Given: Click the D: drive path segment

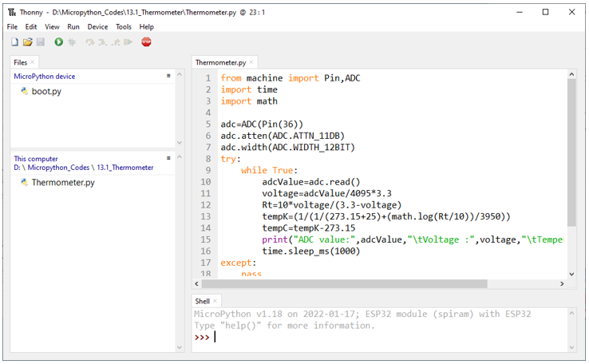Looking at the screenshot, I should pyautogui.click(x=17, y=168).
